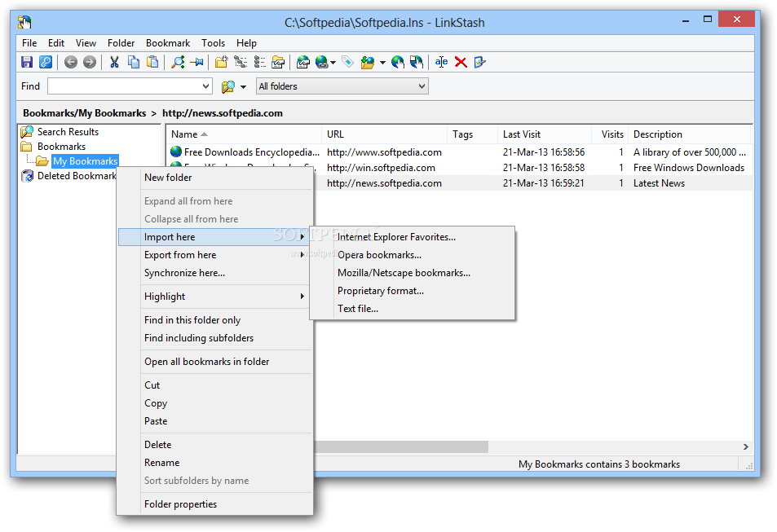
Task: Select Internet Explorer Favorites import option
Action: point(413,237)
